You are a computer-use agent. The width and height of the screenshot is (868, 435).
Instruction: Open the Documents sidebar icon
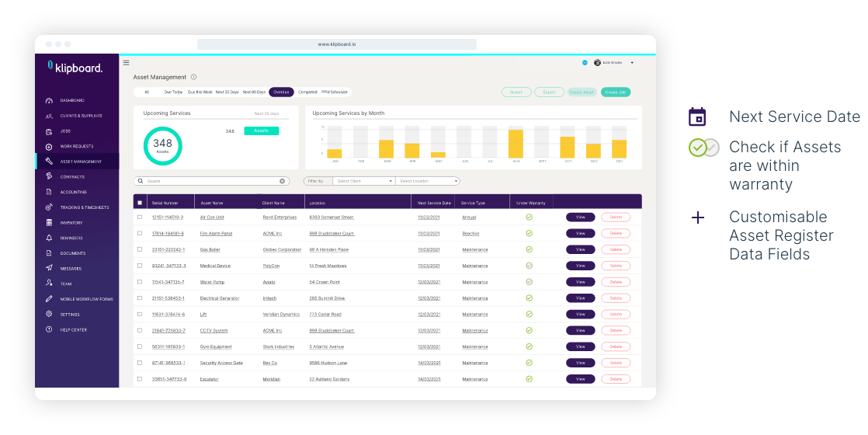pos(49,253)
